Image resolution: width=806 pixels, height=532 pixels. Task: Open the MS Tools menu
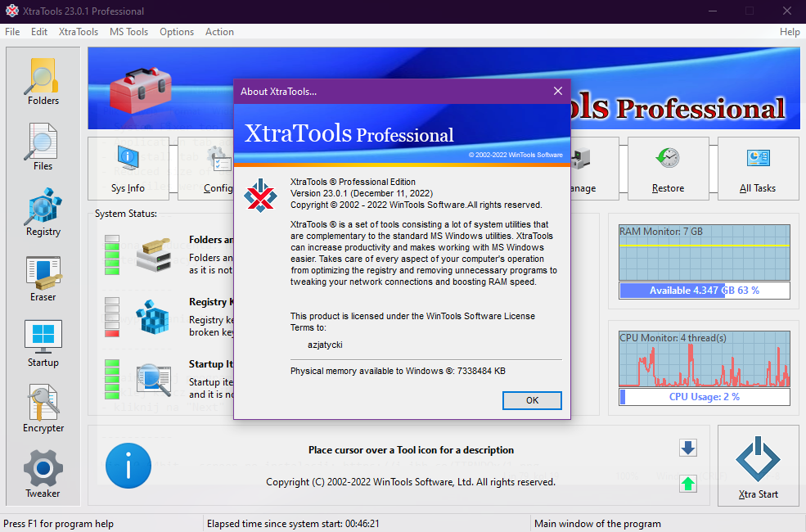click(x=128, y=32)
